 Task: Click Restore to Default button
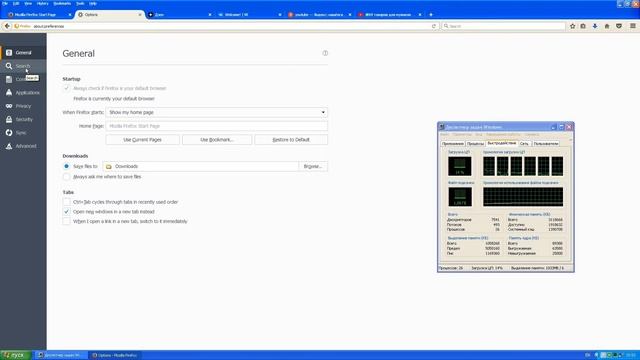291,140
